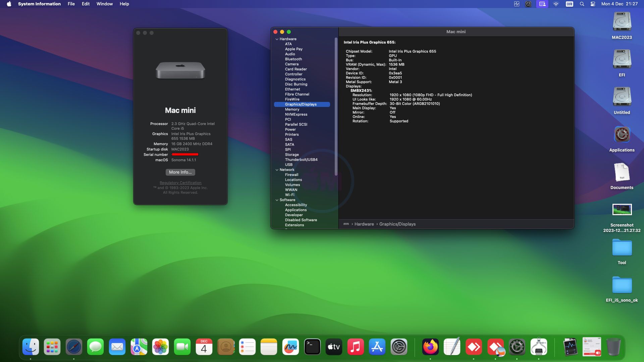Select Accessibility under Software
This screenshot has height=362, width=644.
tap(296, 205)
